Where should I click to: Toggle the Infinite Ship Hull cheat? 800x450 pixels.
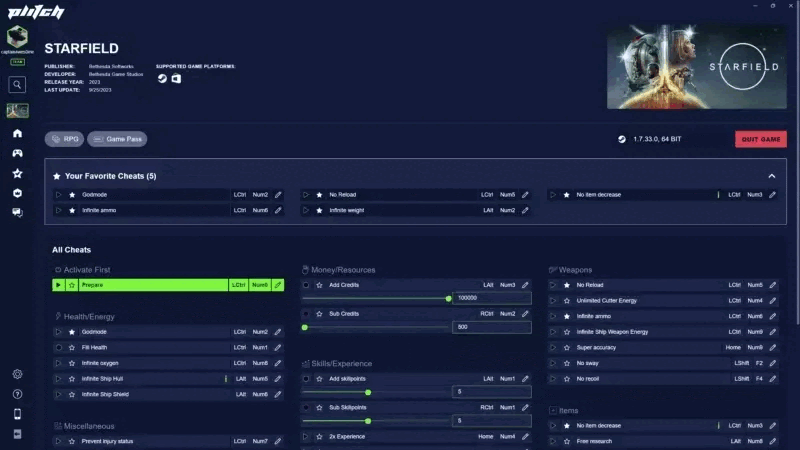[58, 379]
